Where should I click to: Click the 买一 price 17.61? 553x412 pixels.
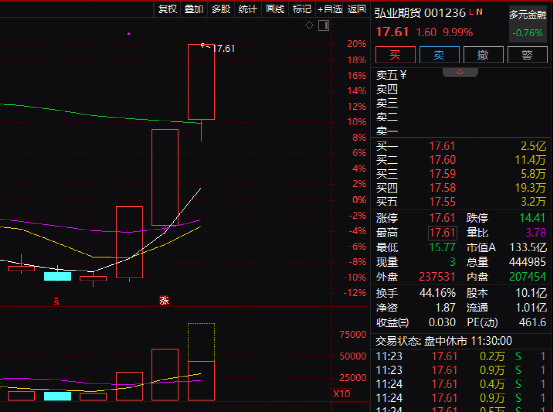[x=442, y=146]
